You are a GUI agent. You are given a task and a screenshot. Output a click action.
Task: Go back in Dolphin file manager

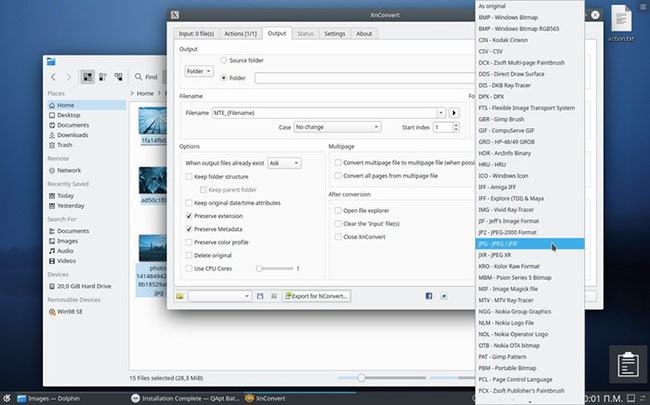coord(53,77)
